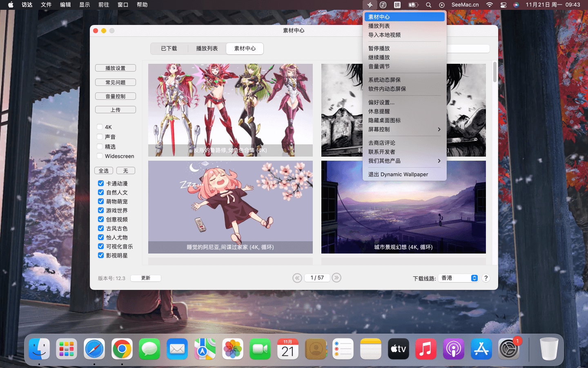Open Apple TV app in the Dock
588x368 pixels.
pyautogui.click(x=399, y=349)
